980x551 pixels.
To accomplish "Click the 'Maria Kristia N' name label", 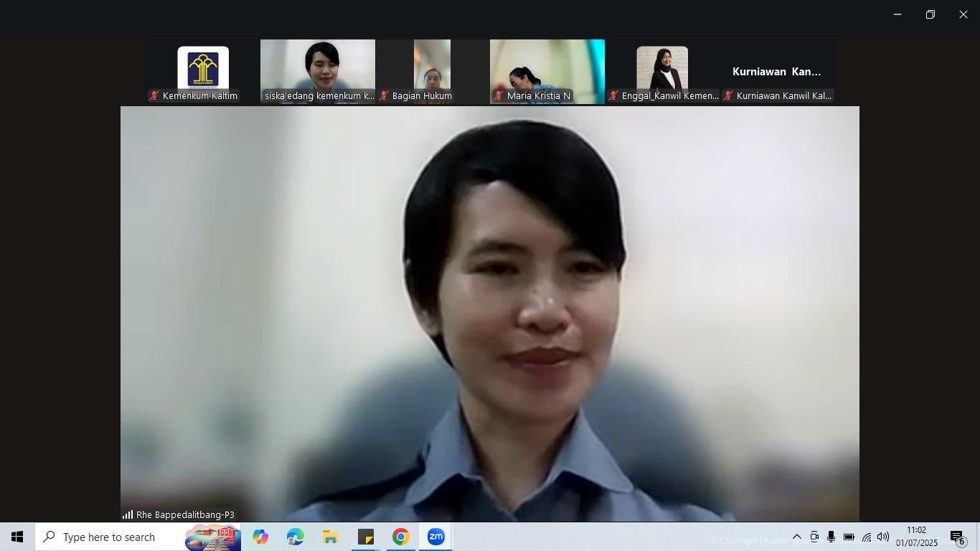I will click(539, 96).
